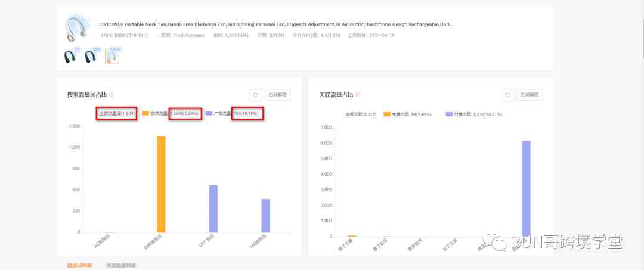Refresh the 关联流量占比 chart

(x=507, y=95)
